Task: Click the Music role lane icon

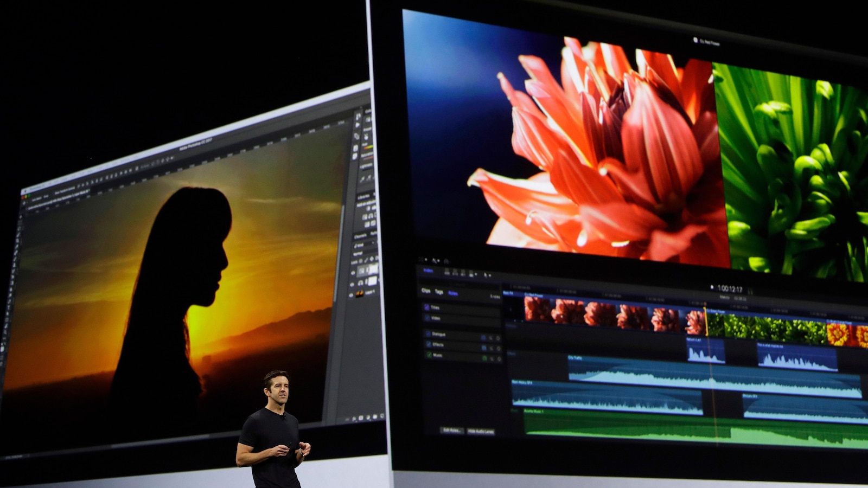Action: click(484, 358)
